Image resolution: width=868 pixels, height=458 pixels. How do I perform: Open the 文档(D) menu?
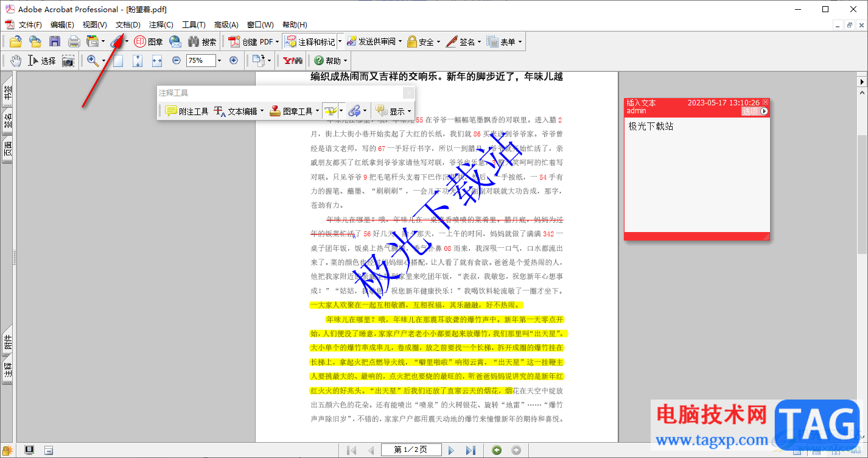pos(128,25)
